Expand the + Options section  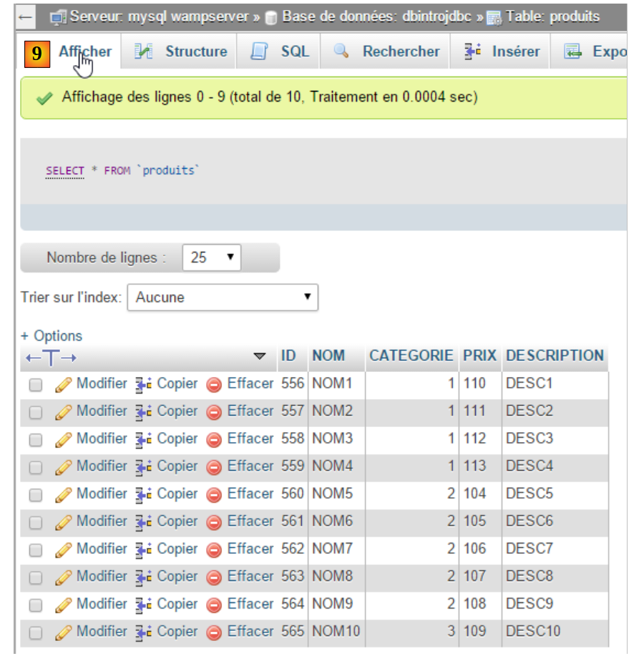(x=52, y=336)
